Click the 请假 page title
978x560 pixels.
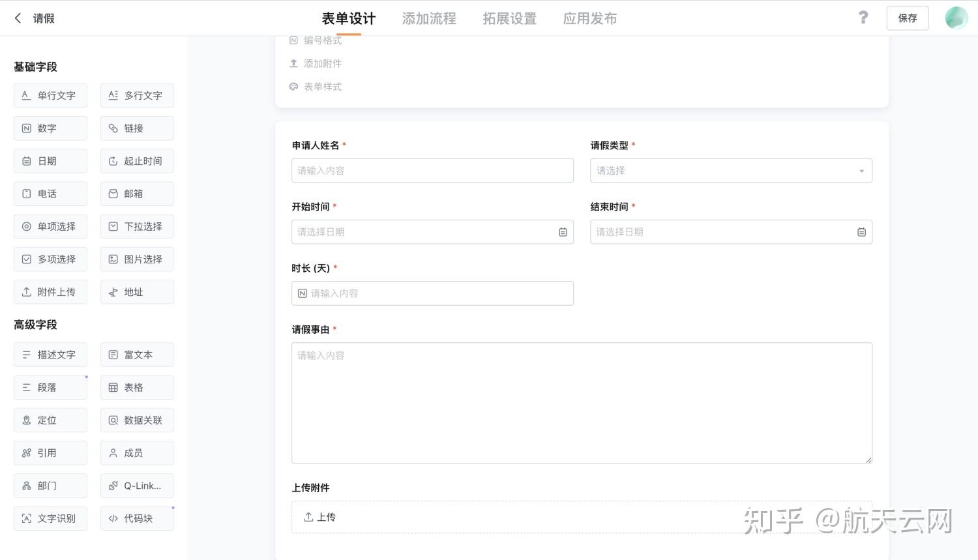click(x=44, y=18)
